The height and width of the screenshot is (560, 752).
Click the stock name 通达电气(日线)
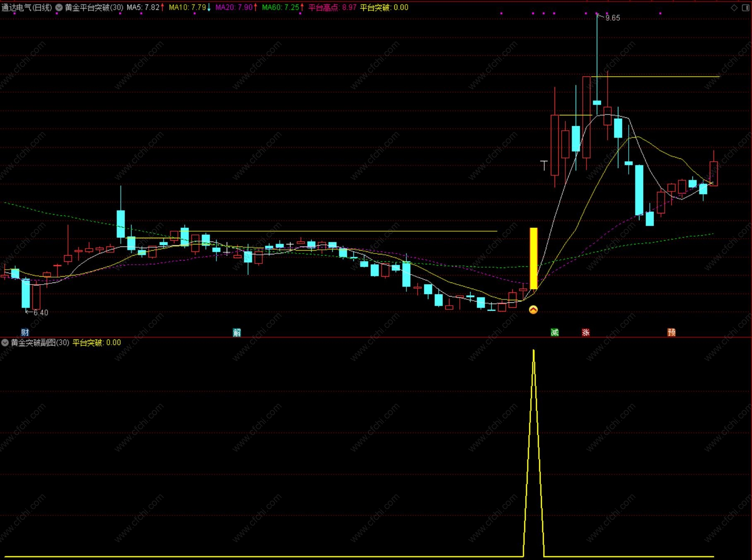tap(27, 7)
